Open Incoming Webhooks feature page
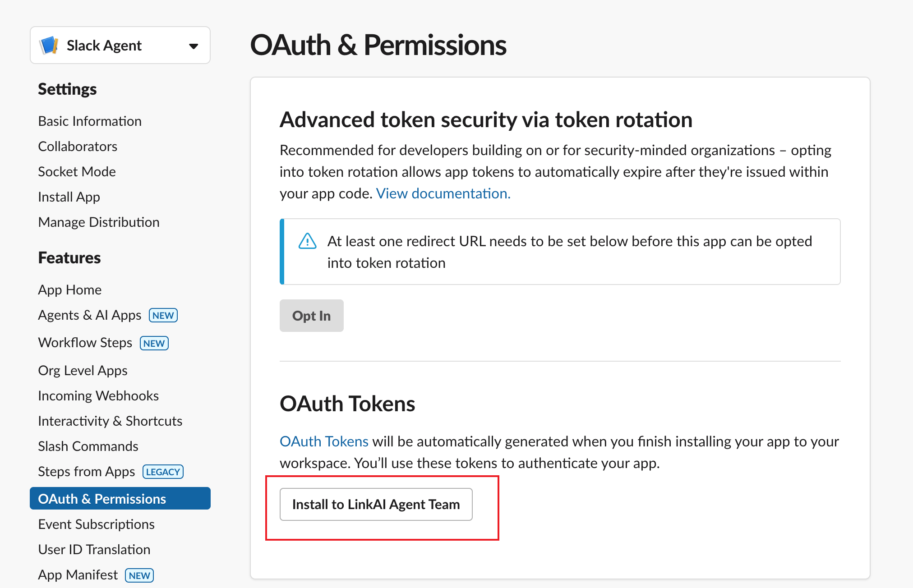Viewport: 913px width, 588px height. click(x=98, y=396)
